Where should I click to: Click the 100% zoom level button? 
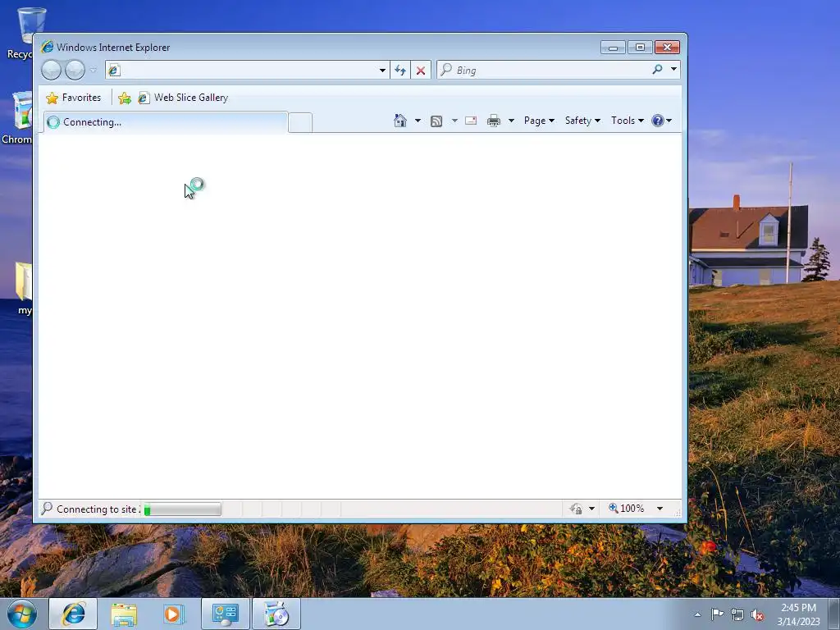click(x=626, y=508)
